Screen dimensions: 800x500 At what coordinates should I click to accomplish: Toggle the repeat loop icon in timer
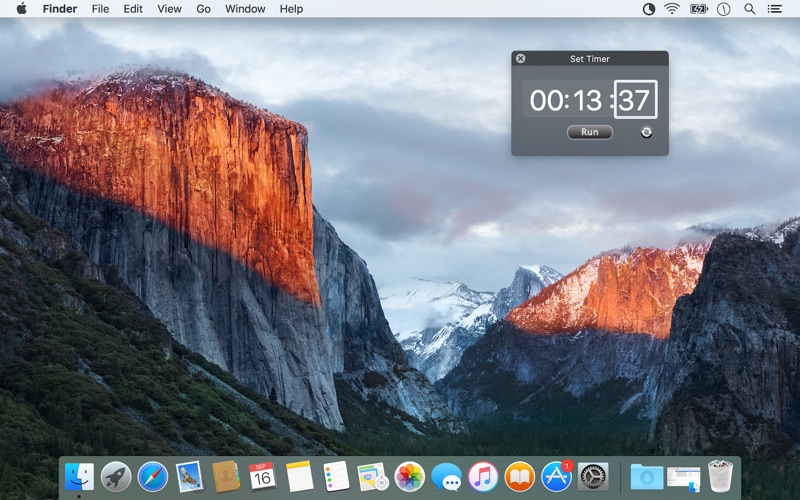[646, 132]
